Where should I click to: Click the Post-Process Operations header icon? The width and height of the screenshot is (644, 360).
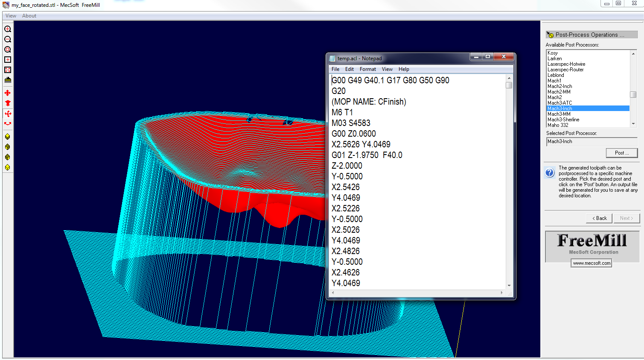550,35
